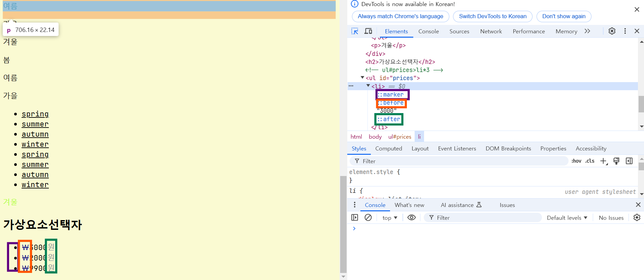Focus the Styles Filter input field
This screenshot has width=644, height=280.
pyautogui.click(x=459, y=161)
